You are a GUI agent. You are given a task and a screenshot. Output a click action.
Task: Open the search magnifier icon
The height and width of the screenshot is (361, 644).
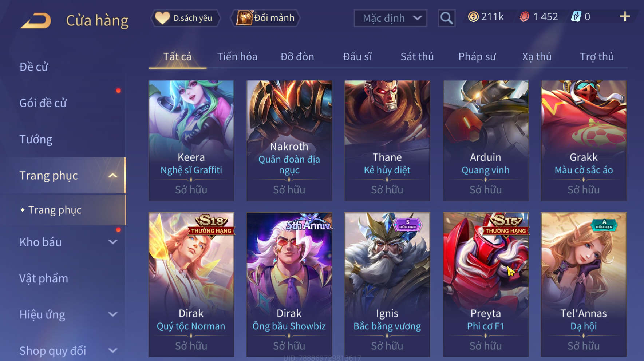(x=446, y=18)
